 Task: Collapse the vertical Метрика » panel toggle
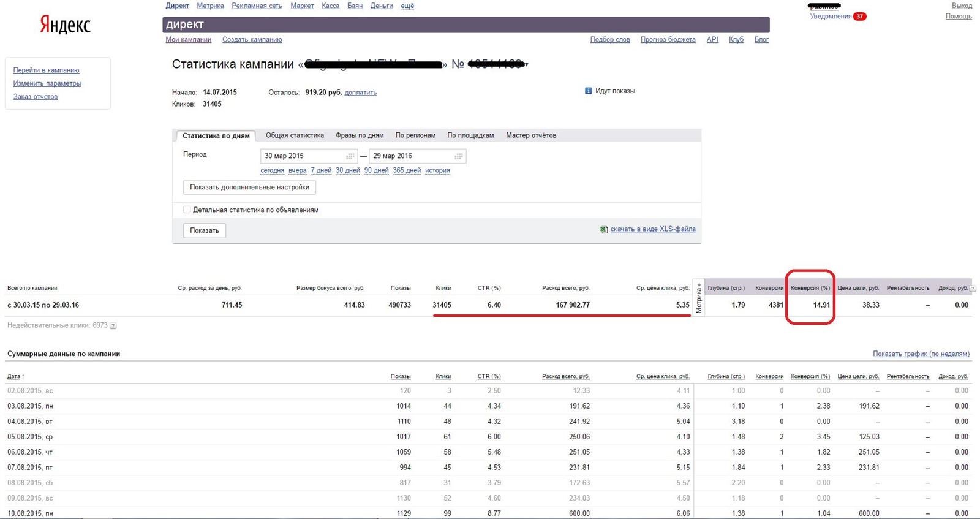[699, 298]
